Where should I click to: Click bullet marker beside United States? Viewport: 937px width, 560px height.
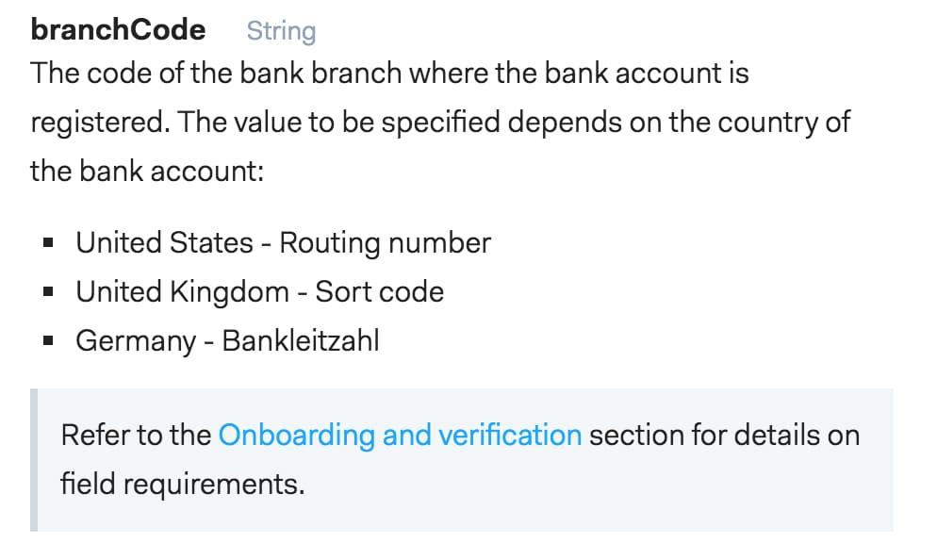(x=48, y=243)
